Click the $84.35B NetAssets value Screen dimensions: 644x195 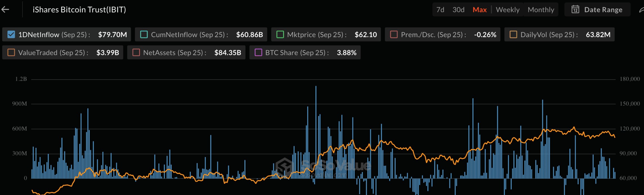(x=228, y=53)
